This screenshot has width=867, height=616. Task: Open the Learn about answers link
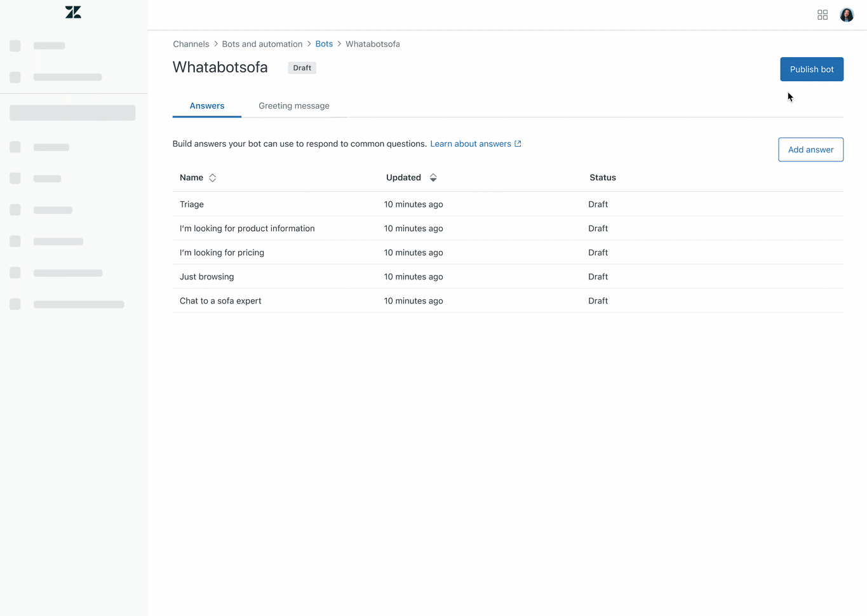coord(470,144)
